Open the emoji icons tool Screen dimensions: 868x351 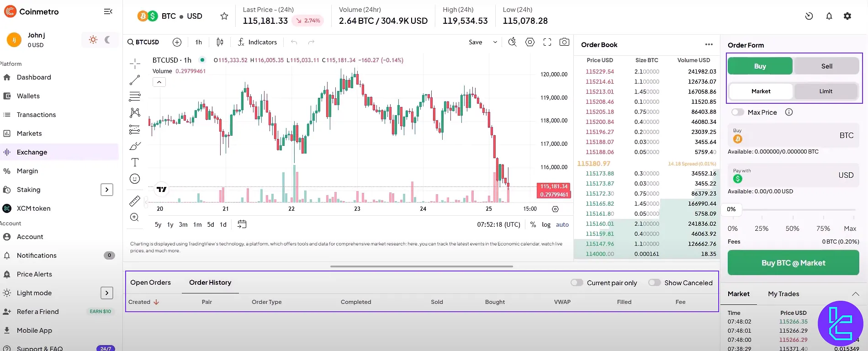135,179
